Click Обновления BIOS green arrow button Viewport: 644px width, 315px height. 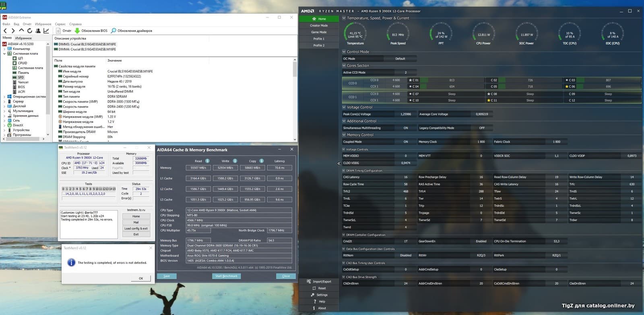[x=91, y=31]
